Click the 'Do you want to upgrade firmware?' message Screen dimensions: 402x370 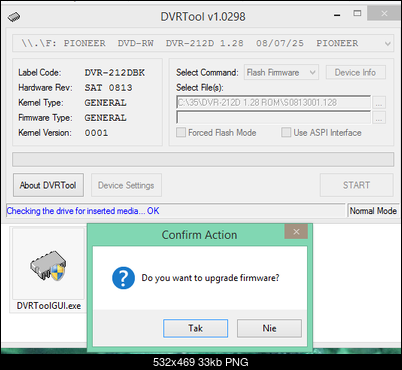tap(210, 278)
